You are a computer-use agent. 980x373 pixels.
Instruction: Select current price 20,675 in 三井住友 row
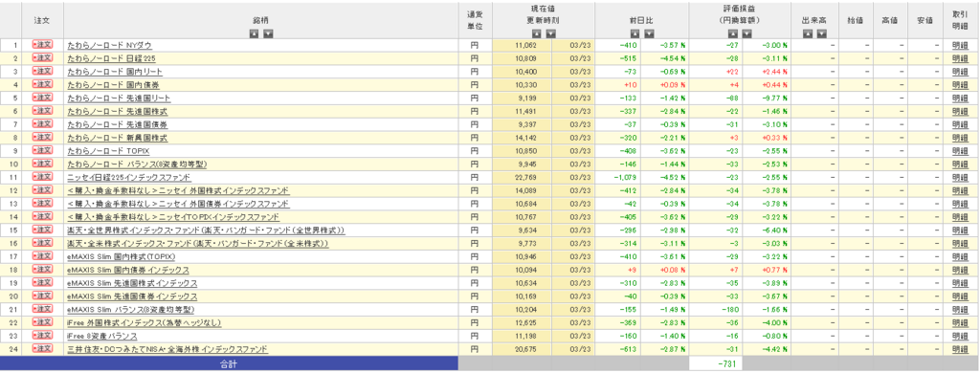tap(526, 349)
